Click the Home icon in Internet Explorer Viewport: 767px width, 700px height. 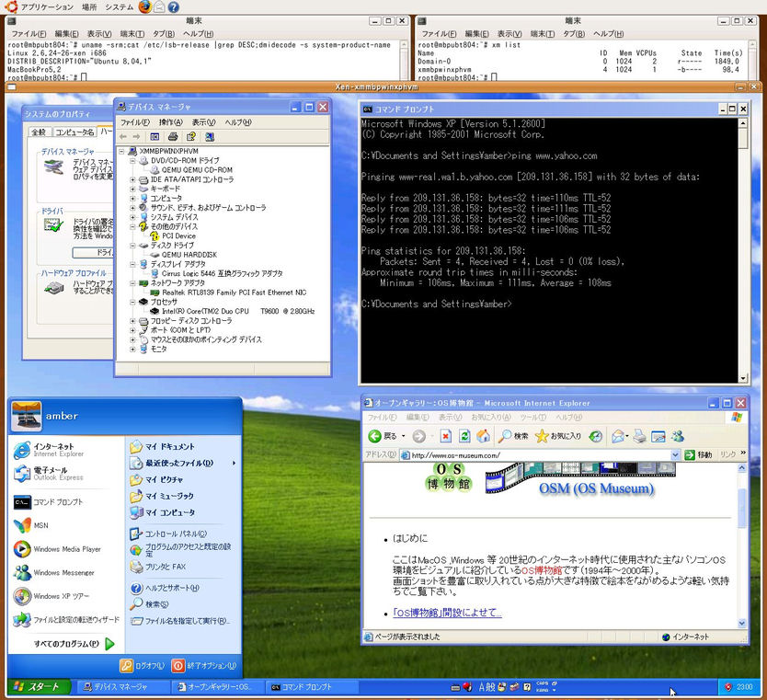click(484, 436)
